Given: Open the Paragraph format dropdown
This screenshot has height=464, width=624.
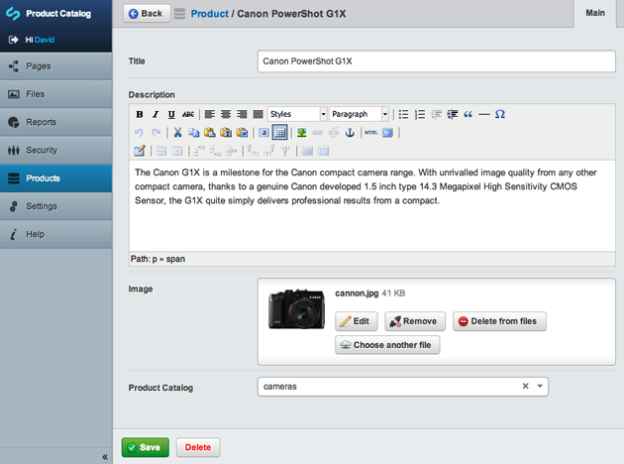Looking at the screenshot, I should [x=359, y=114].
